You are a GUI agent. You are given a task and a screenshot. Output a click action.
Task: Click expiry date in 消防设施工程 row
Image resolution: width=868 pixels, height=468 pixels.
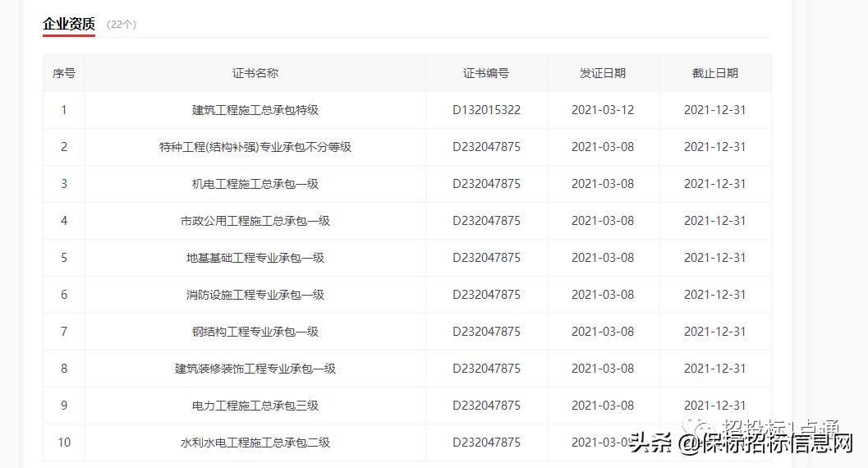click(714, 295)
